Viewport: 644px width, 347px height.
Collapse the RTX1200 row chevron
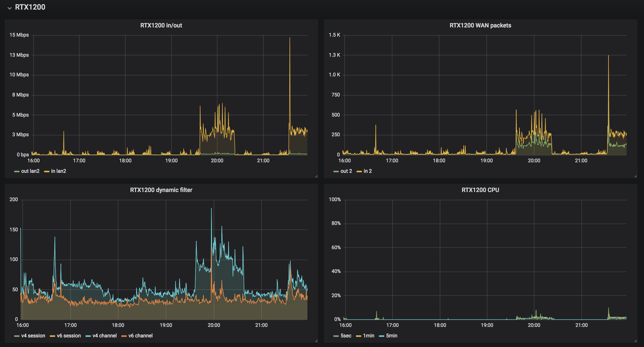coord(10,8)
